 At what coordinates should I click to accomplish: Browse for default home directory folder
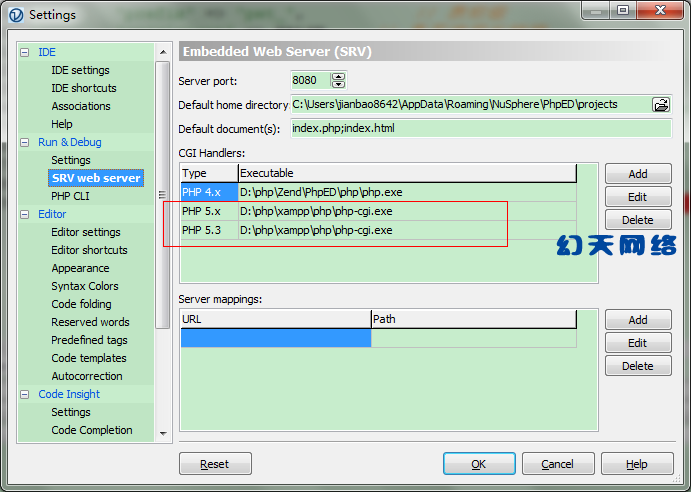coord(661,105)
